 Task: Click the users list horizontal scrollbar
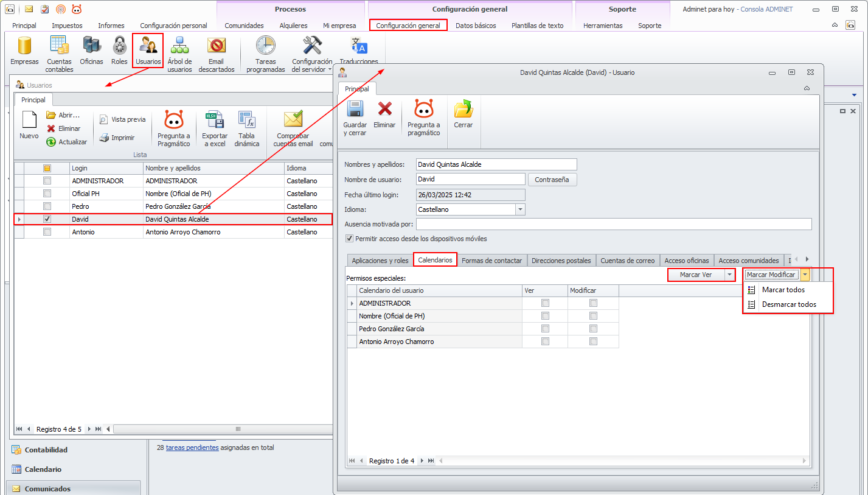point(223,429)
